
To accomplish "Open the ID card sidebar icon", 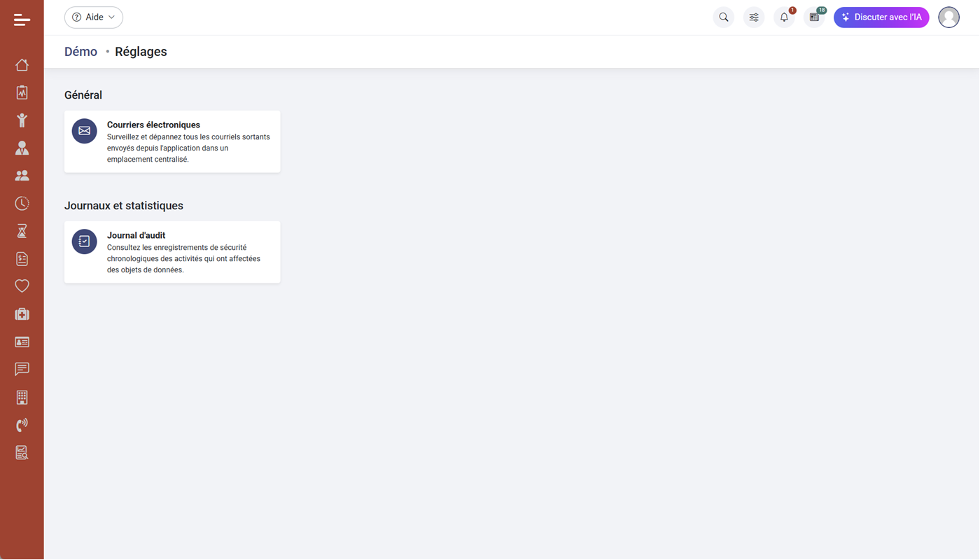I will [x=22, y=342].
